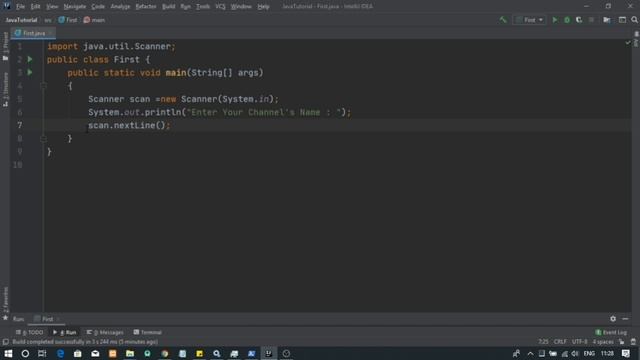Click JavaTutorial in the navigation breadcrumb
Viewport: 640px width, 360px height.
tap(21, 20)
